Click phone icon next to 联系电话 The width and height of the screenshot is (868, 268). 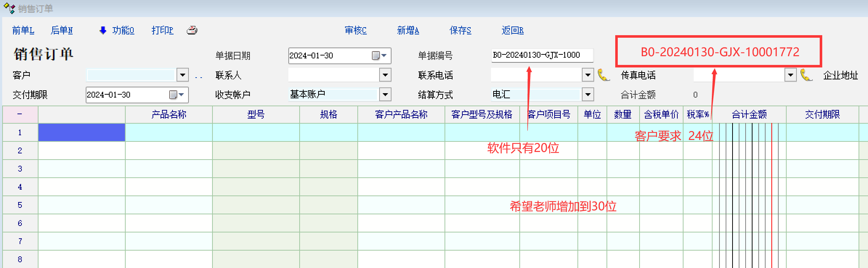coord(603,75)
